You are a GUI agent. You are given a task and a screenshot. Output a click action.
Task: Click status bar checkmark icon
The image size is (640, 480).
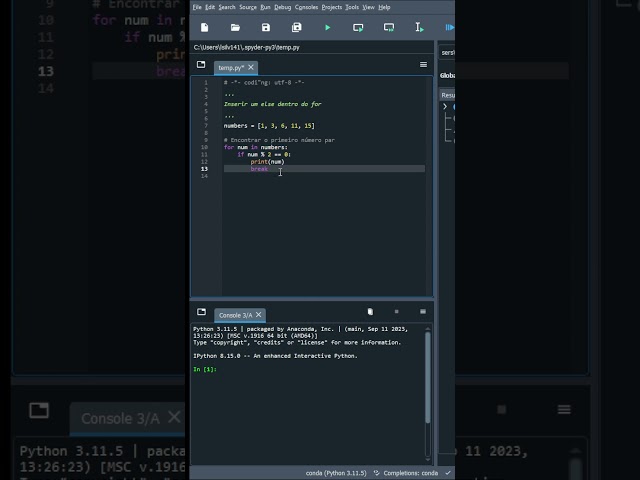448,473
